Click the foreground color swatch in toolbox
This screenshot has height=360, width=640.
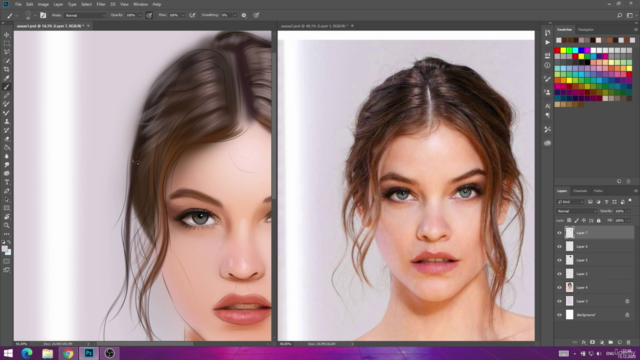4,249
